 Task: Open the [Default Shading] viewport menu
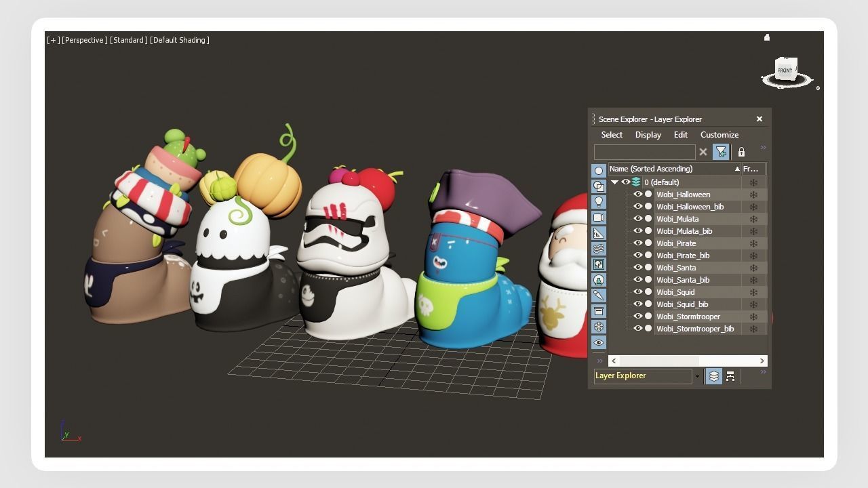coord(180,40)
